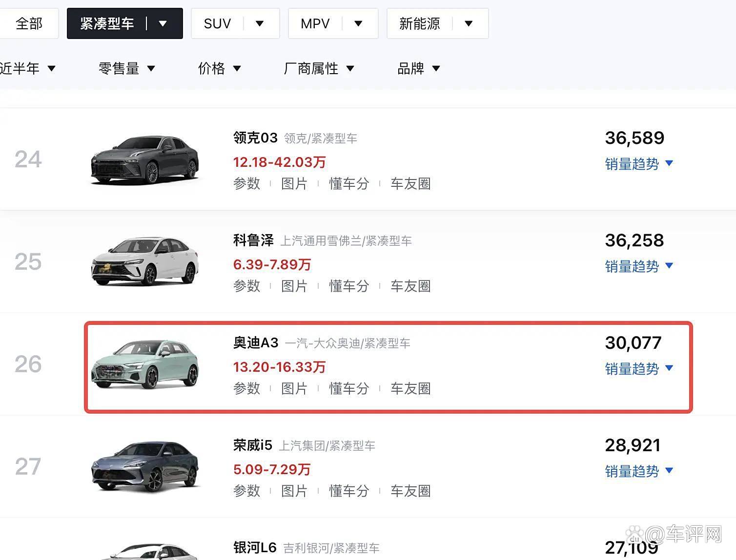The height and width of the screenshot is (560, 736).
Task: Open 车友圈 for 领克03
Action: tap(410, 184)
